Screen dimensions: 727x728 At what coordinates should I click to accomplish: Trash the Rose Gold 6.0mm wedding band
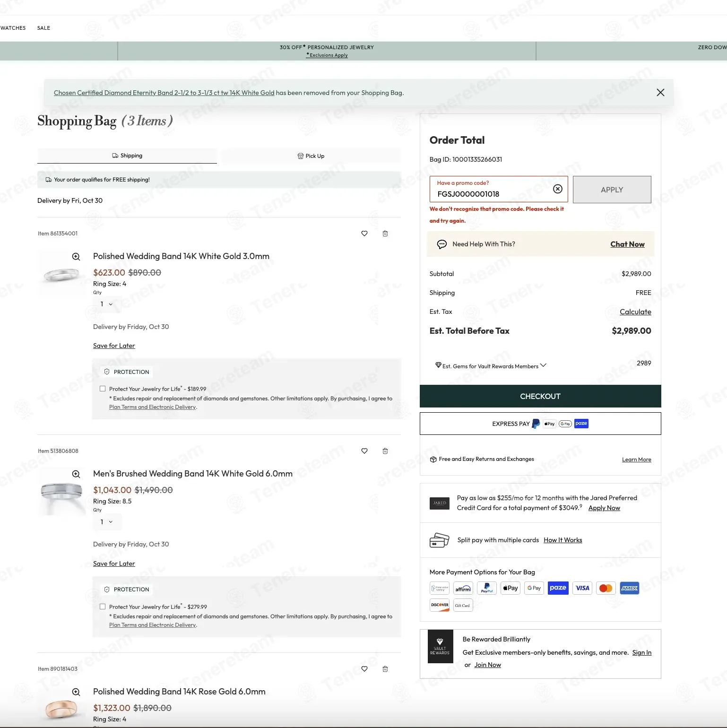tap(385, 669)
